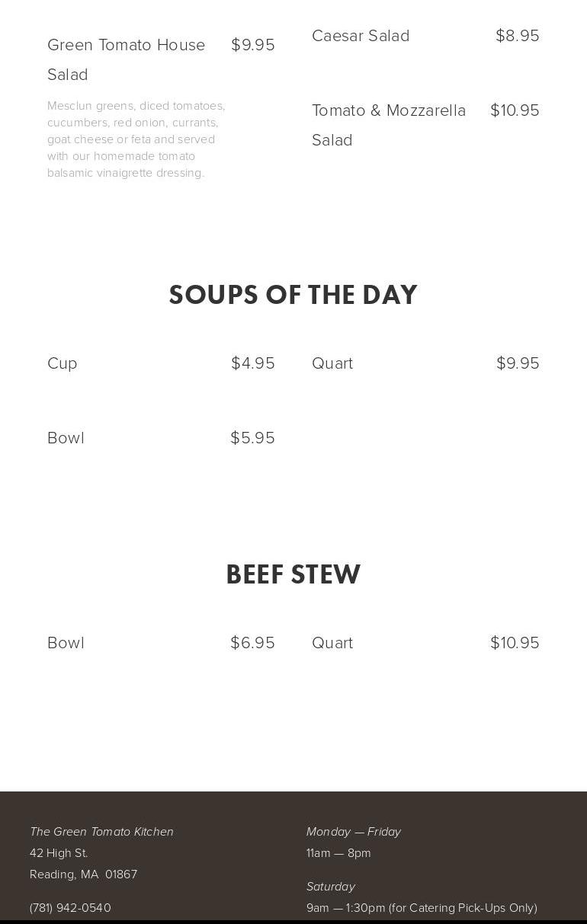Click The Green Tomato Kitchen footer name
The height and width of the screenshot is (924, 587).
tap(101, 832)
